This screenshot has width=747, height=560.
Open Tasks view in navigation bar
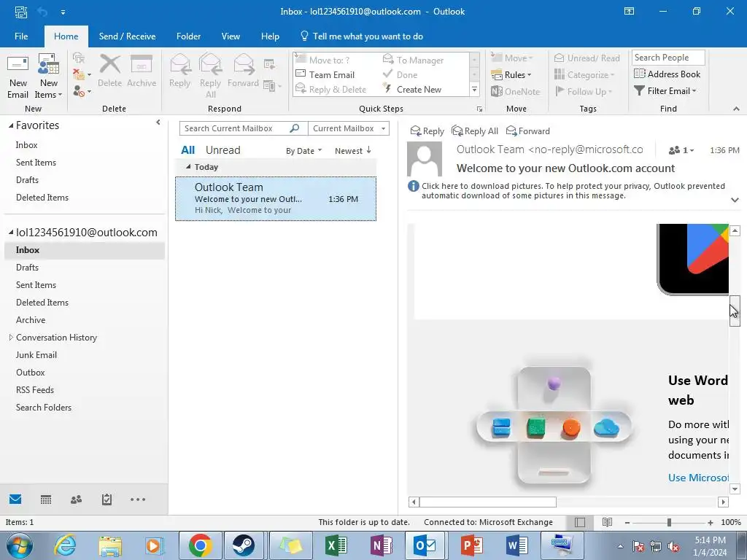107,499
